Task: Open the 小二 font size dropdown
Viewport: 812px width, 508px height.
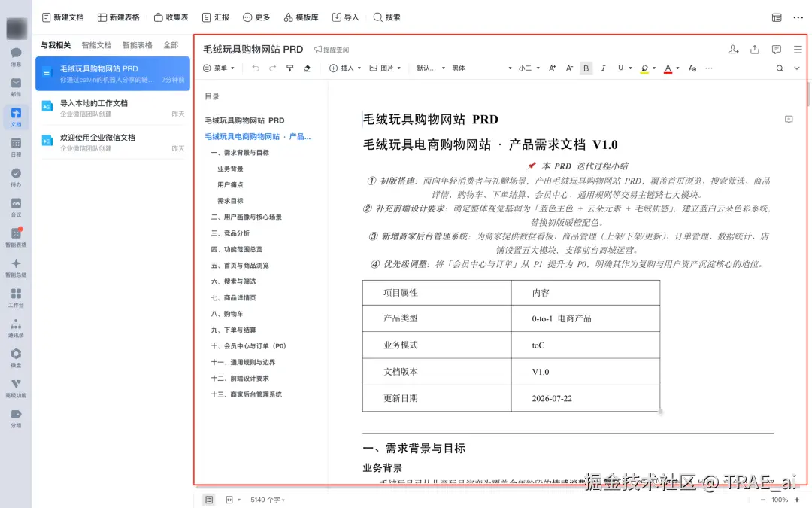Action: tap(529, 68)
